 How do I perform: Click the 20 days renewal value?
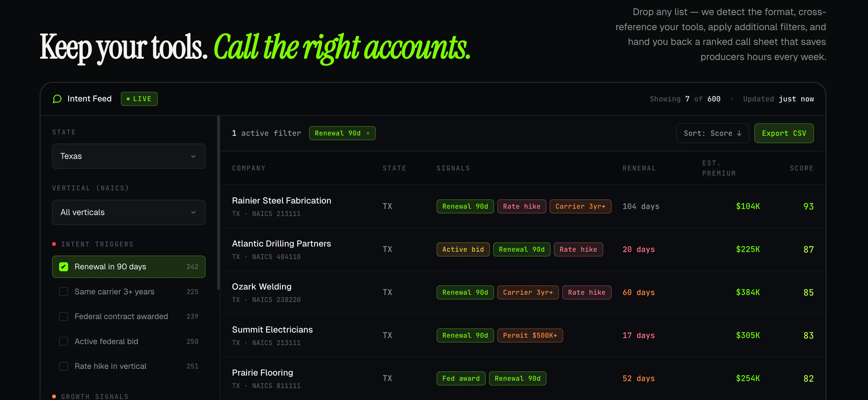[639, 249]
